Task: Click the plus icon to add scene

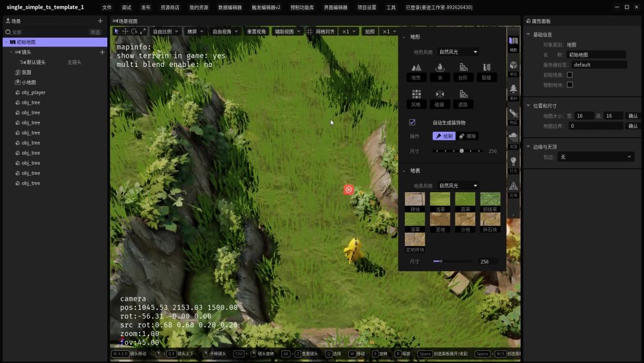Action: click(x=100, y=21)
